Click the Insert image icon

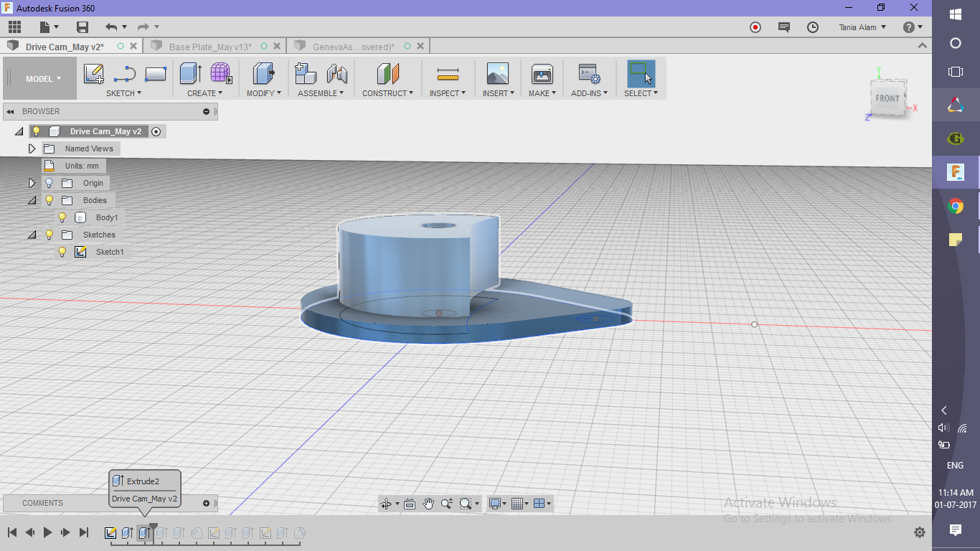pyautogui.click(x=497, y=74)
